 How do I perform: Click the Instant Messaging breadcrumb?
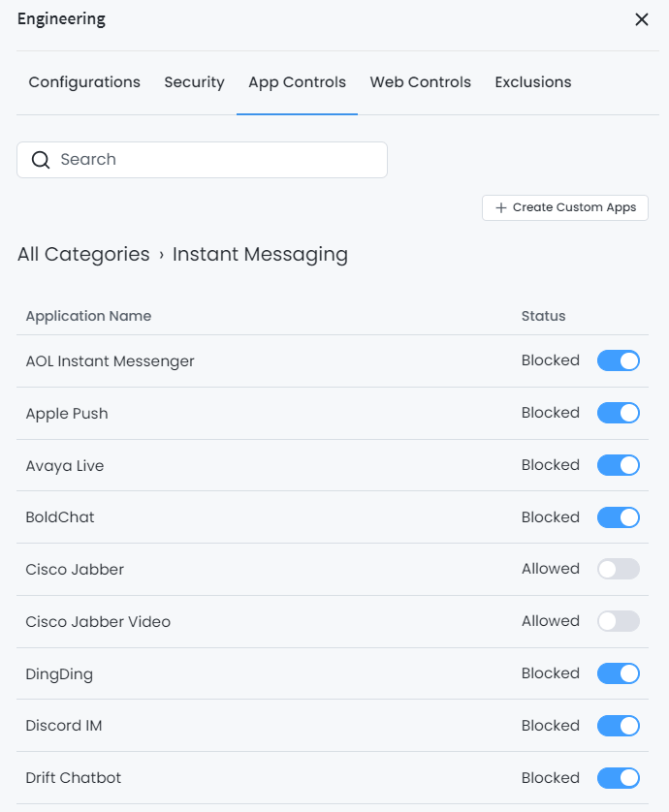tap(260, 254)
